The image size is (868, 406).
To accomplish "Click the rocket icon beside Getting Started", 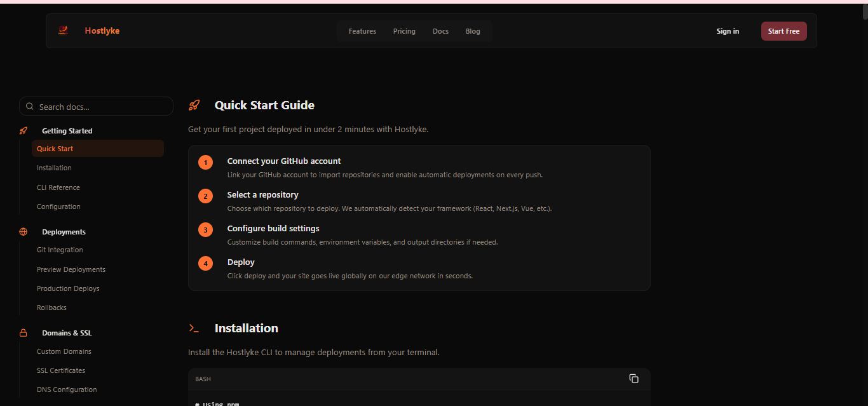I will pyautogui.click(x=24, y=130).
